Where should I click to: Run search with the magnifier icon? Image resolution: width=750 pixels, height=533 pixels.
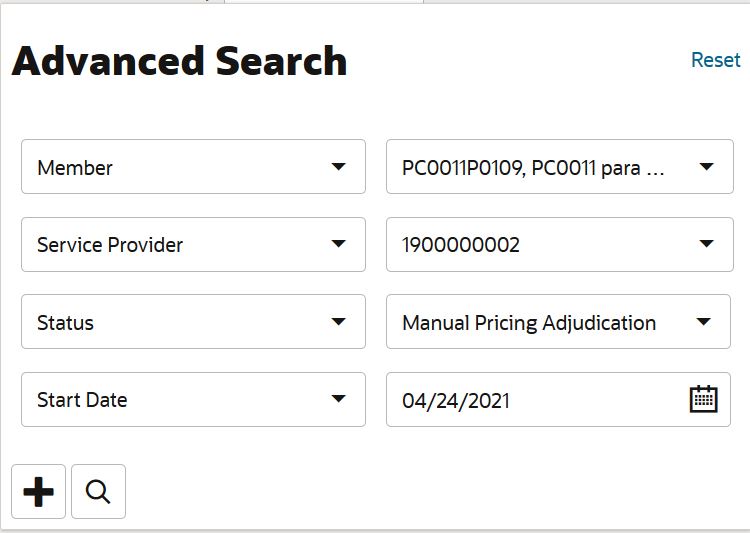(x=99, y=491)
